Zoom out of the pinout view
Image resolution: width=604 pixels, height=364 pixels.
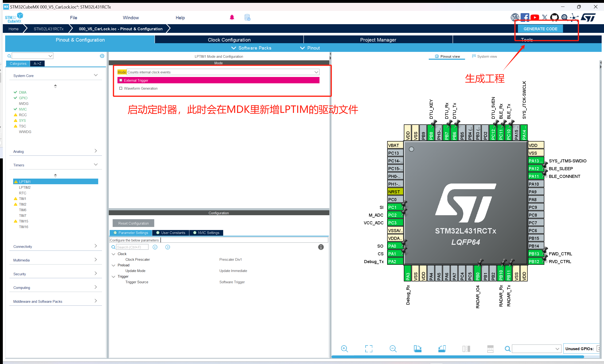(x=393, y=349)
